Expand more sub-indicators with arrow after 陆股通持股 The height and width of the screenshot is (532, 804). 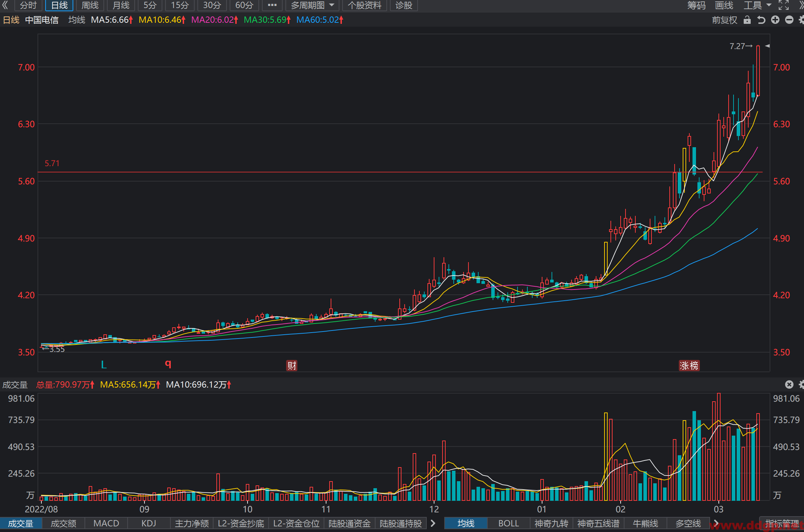(x=433, y=523)
